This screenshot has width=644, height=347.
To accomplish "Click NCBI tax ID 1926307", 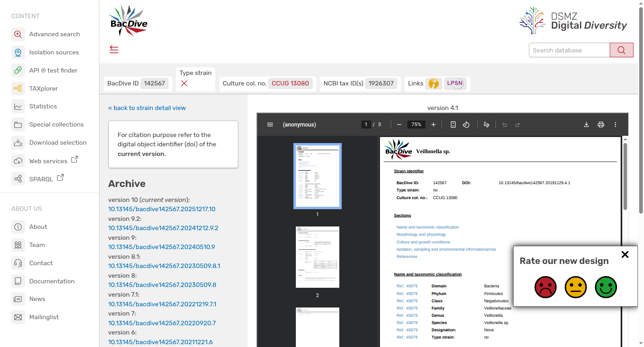I will point(381,83).
